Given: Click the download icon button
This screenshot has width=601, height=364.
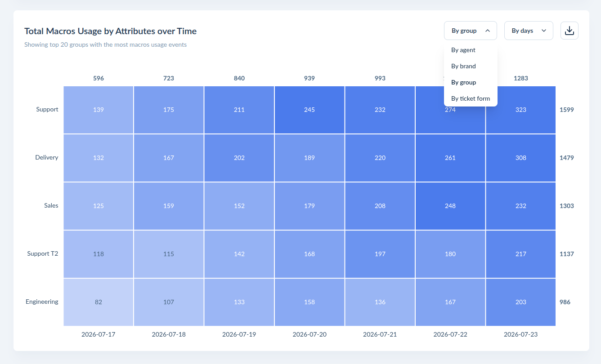Looking at the screenshot, I should click(569, 31).
